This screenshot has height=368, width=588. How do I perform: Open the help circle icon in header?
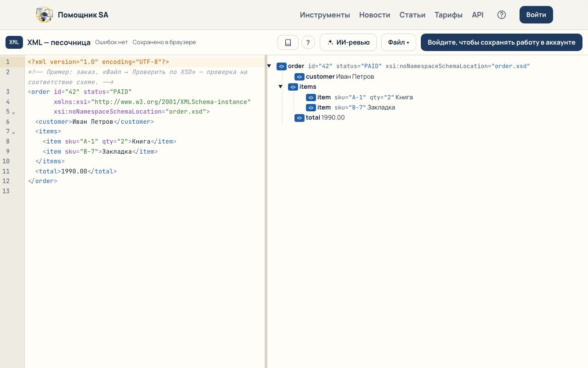pyautogui.click(x=502, y=15)
